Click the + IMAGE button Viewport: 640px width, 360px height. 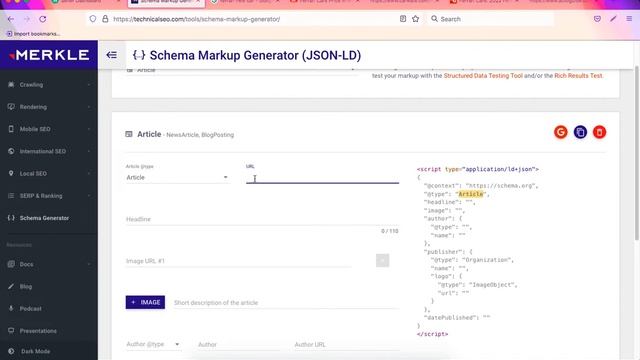pos(145,302)
